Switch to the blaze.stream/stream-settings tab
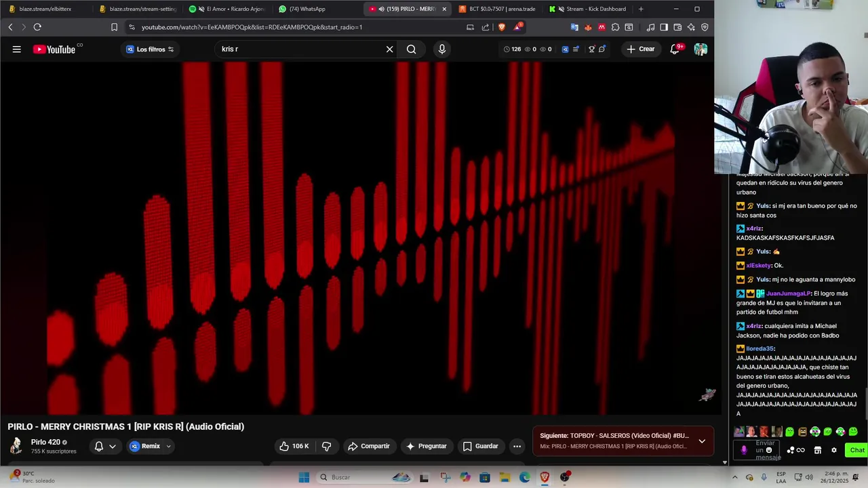Image resolution: width=868 pixels, height=488 pixels. (x=138, y=9)
